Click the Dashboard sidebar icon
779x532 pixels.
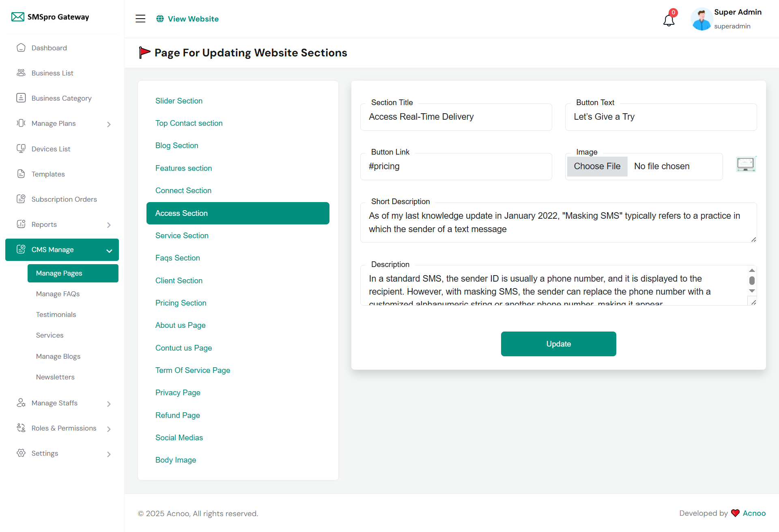tap(21, 48)
